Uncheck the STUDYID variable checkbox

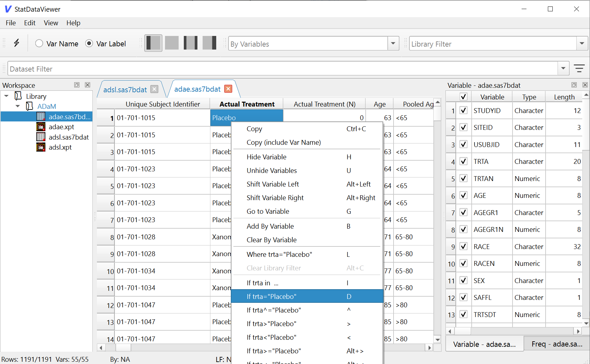point(464,110)
